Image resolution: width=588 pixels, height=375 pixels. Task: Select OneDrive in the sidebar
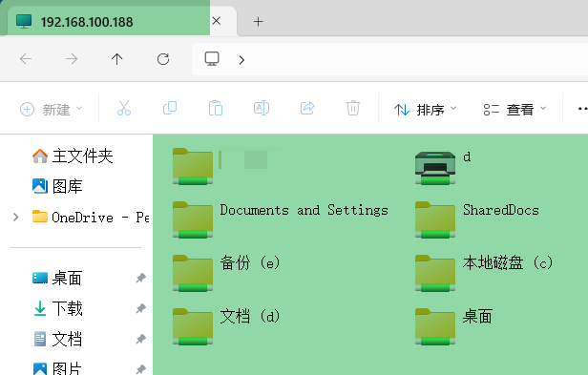click(x=91, y=218)
